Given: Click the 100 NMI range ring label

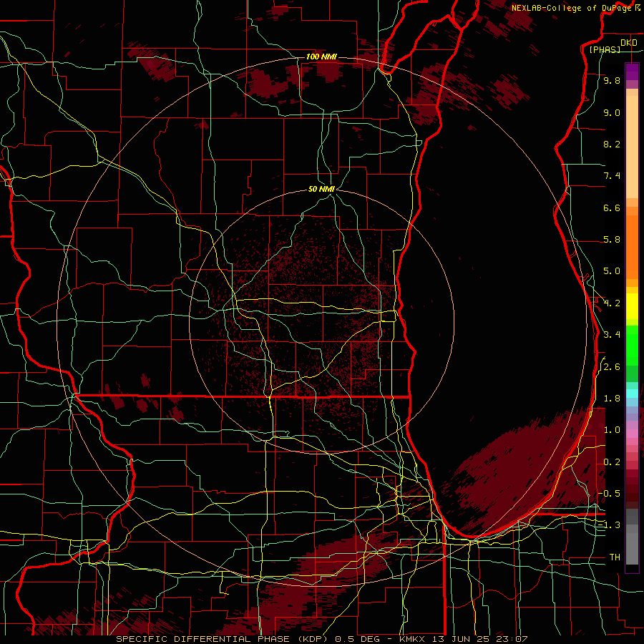Looking at the screenshot, I should [x=321, y=57].
